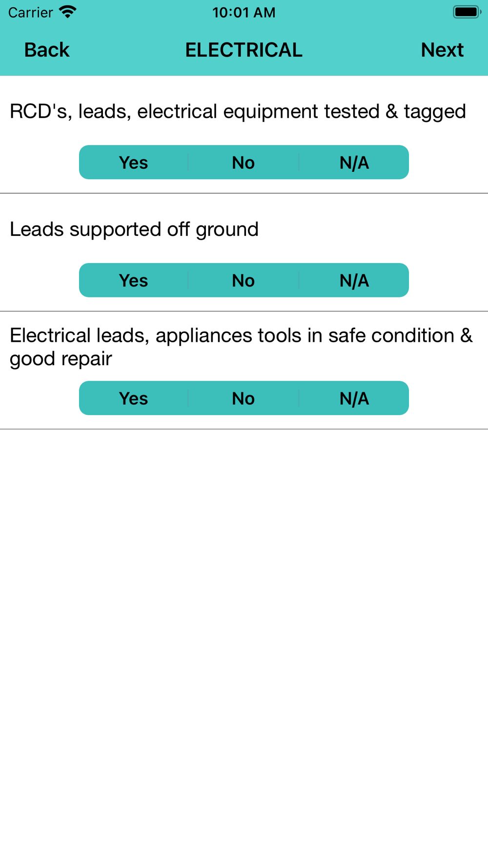Screen dimensions: 488x868
Task: Tap the ELECTRICAL header title
Action: 244,50
